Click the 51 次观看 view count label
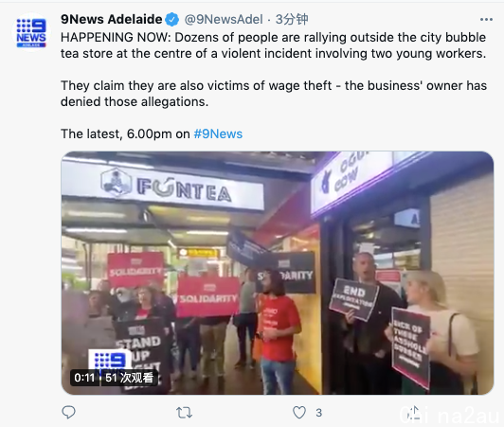 (x=129, y=378)
